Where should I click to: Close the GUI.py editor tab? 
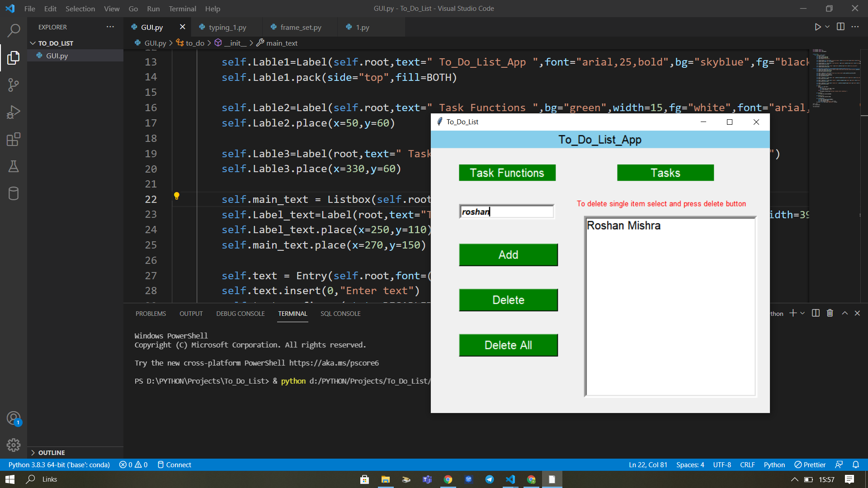(182, 27)
